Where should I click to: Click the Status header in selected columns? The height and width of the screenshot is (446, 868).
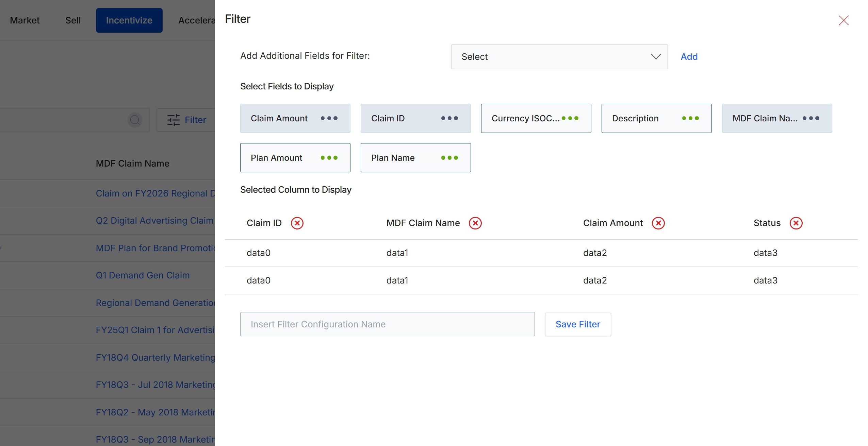click(x=767, y=223)
